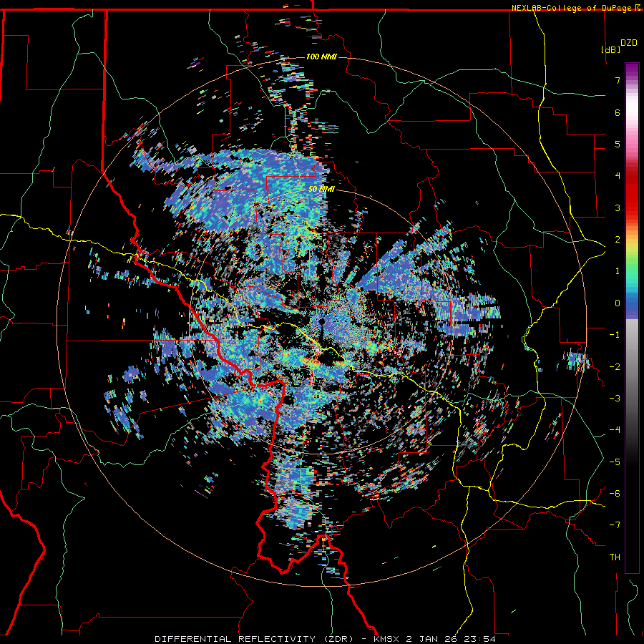Select the 2 dB scale value

[x=618, y=240]
